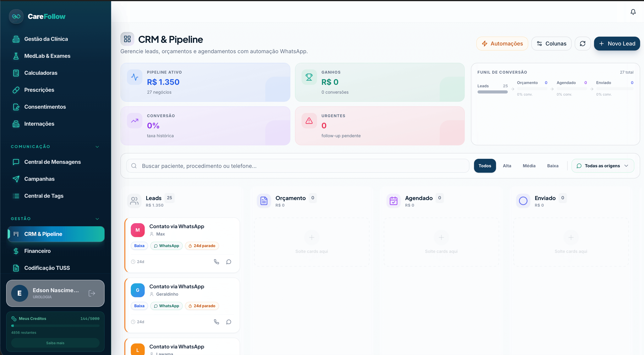Open Central de Mensagens
The image size is (644, 355).
coord(56,162)
